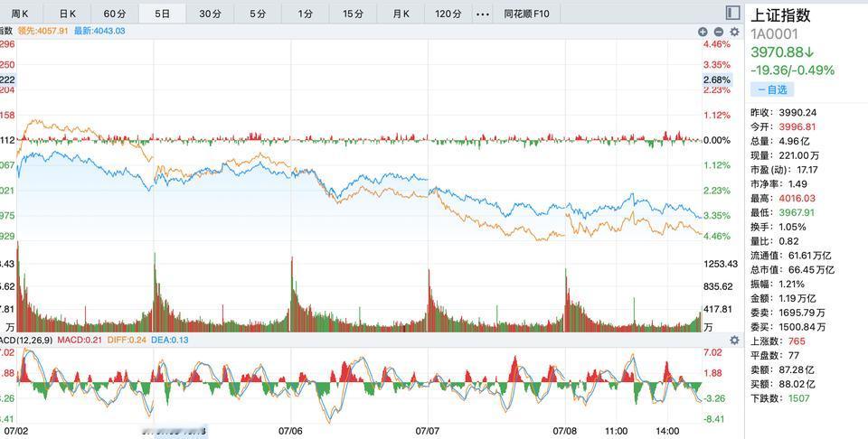Select the 5日 chart tab
Screen dimensions: 868x439
(x=162, y=14)
